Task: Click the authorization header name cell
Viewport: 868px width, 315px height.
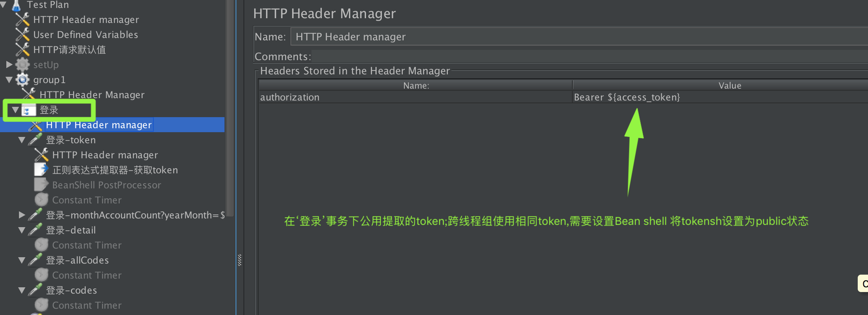Action: tap(415, 97)
